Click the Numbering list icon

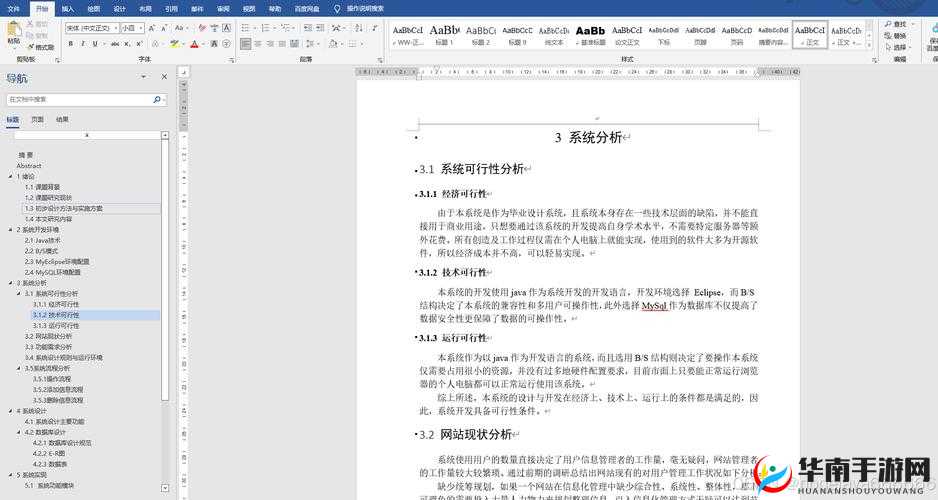267,28
